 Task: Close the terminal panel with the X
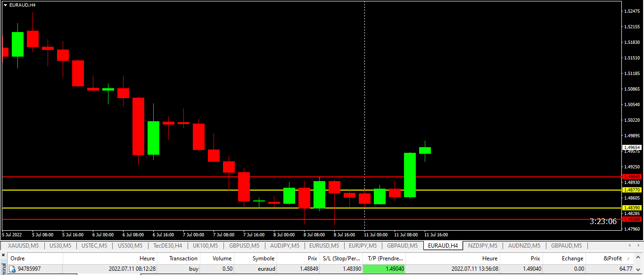pos(3,254)
